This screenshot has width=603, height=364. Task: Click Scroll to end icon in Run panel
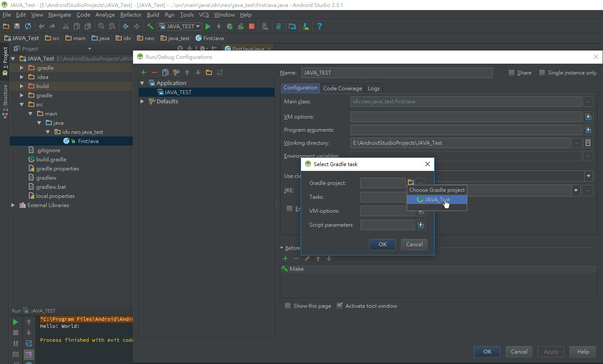[29, 354]
